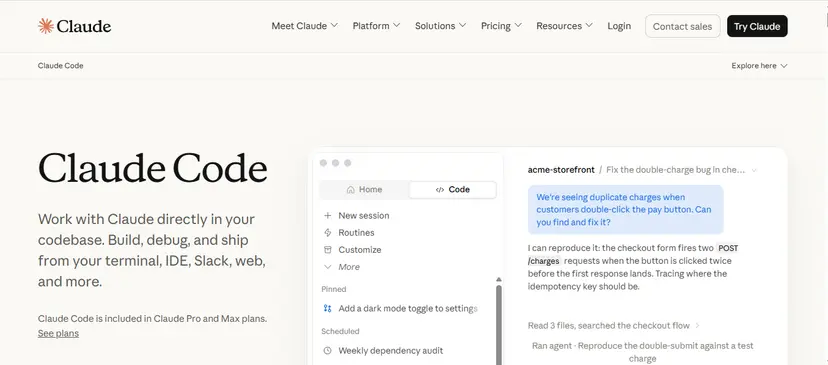
Task: Click the 'Ran agent' step line
Action: (643, 352)
